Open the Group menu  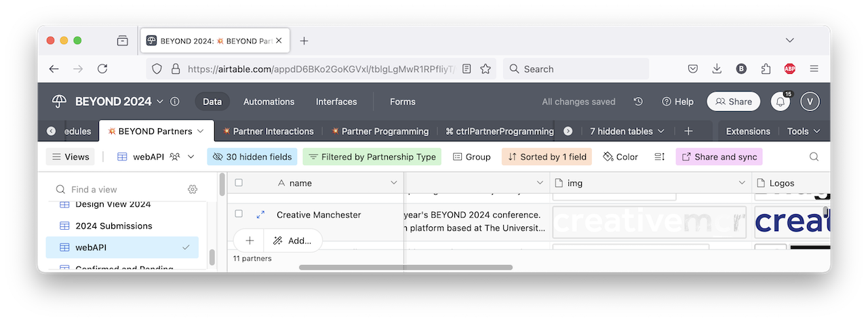click(472, 157)
